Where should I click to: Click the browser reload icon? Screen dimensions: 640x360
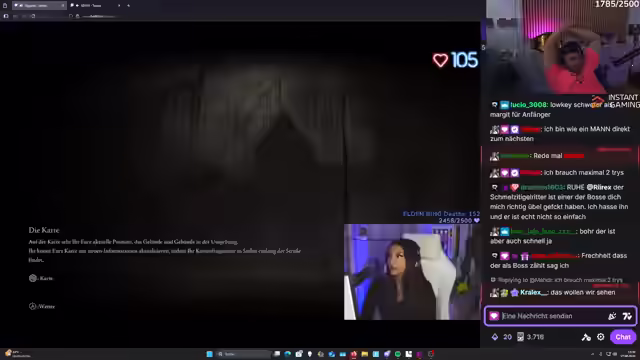pyautogui.click(x=33, y=16)
